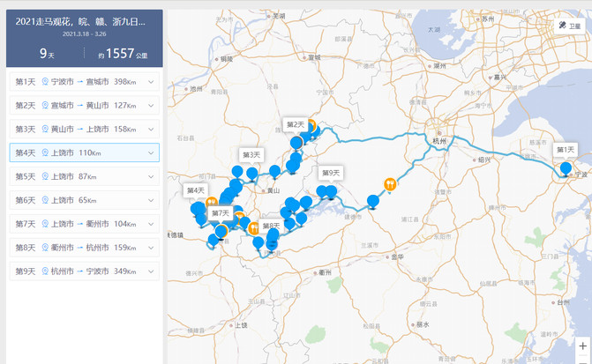Open Day 8 Quzhou to Hangzhou itinerary
The height and width of the screenshot is (364, 592).
[79, 248]
